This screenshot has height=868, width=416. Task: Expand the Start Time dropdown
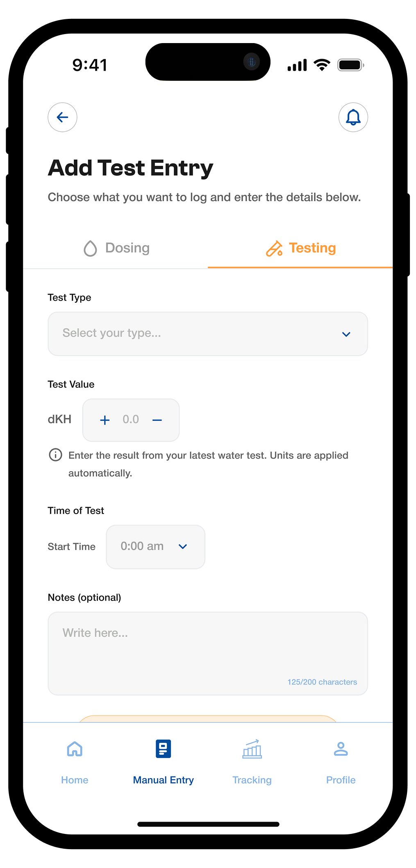[x=155, y=547]
